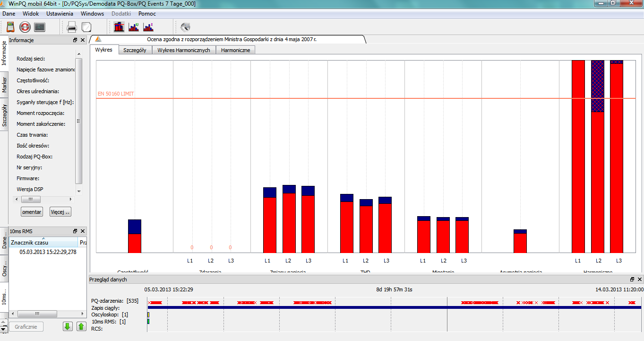Select the Informacje vertical side tab

pos(4,53)
